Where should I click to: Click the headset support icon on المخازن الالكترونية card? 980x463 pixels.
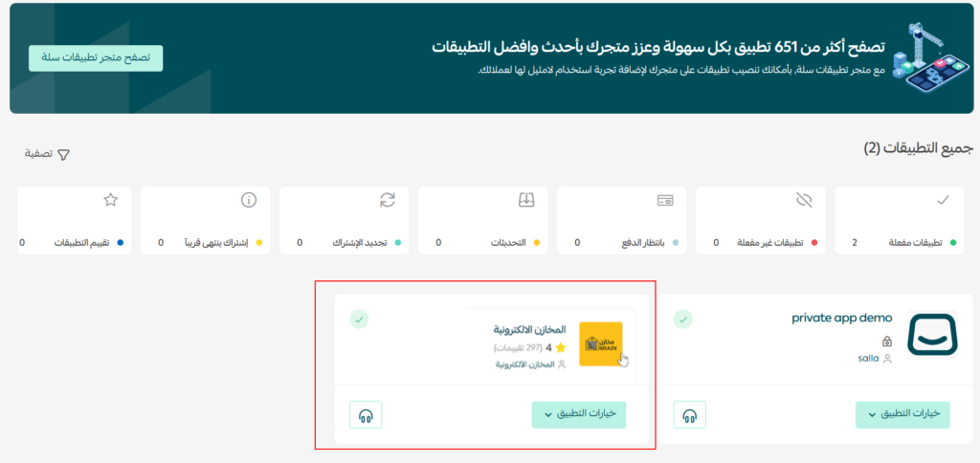366,415
